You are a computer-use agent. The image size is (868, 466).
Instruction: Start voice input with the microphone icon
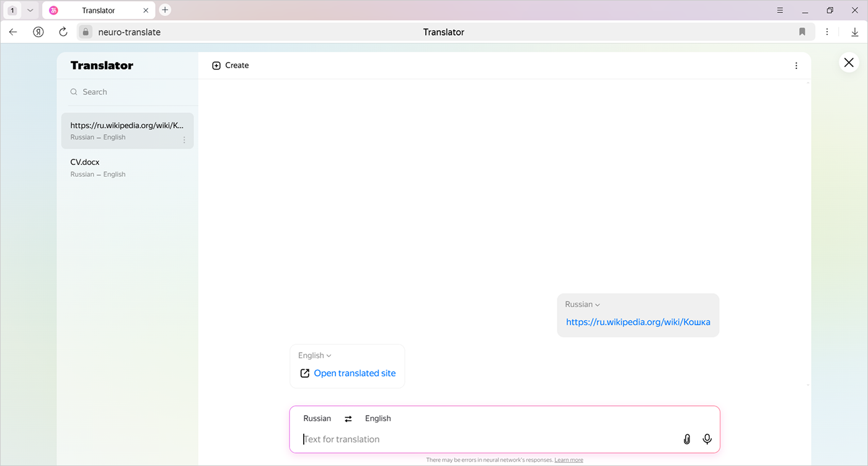(707, 439)
